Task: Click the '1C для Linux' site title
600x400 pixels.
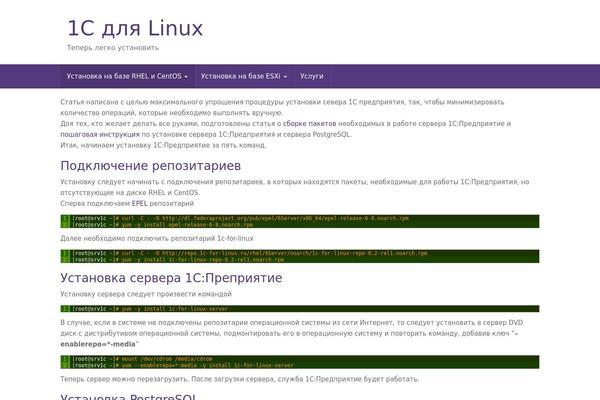Action: coord(135,29)
